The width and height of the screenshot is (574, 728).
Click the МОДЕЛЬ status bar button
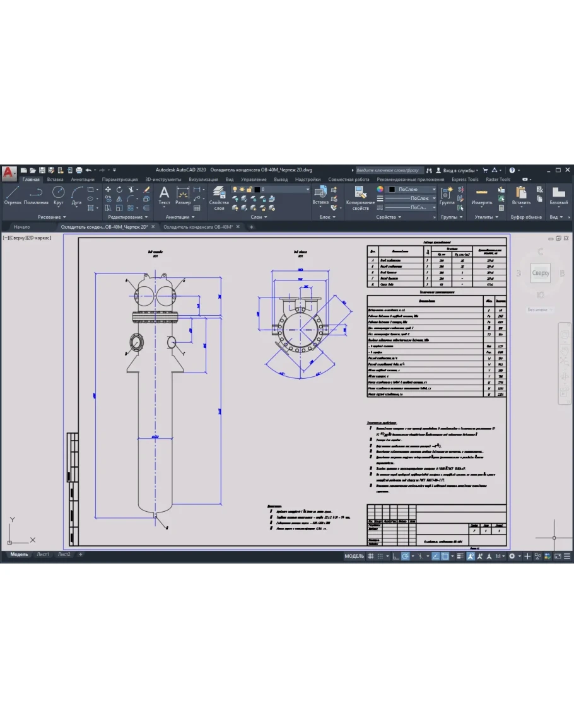tap(354, 556)
